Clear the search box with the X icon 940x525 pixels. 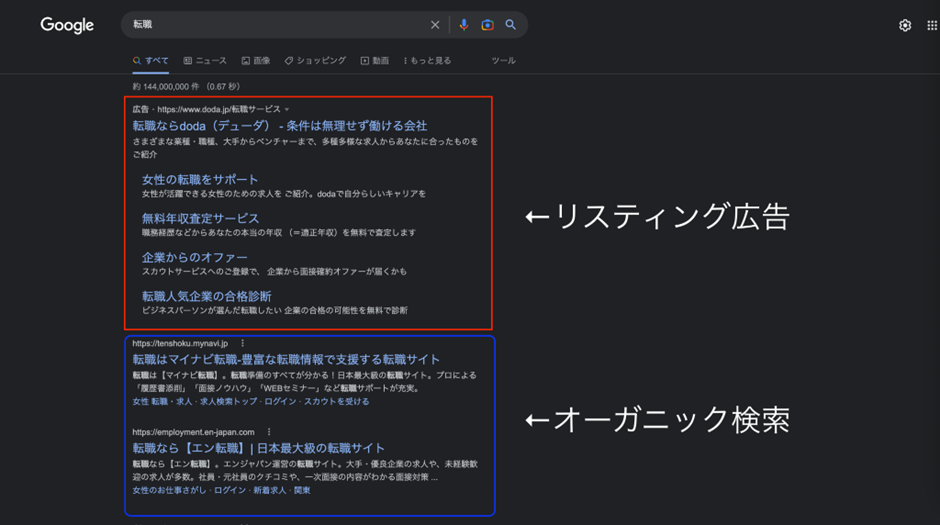point(435,25)
